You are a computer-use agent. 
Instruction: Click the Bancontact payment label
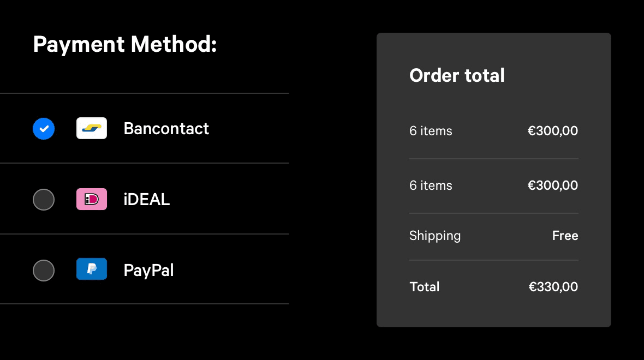[x=166, y=129]
